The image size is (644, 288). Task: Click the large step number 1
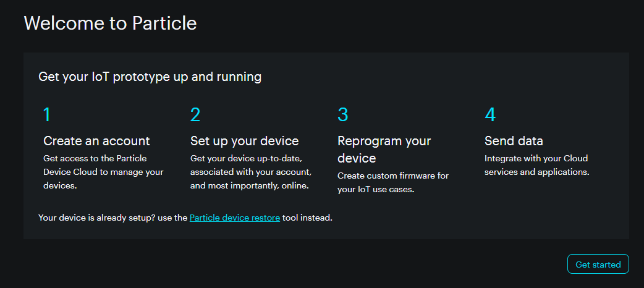[x=47, y=115]
